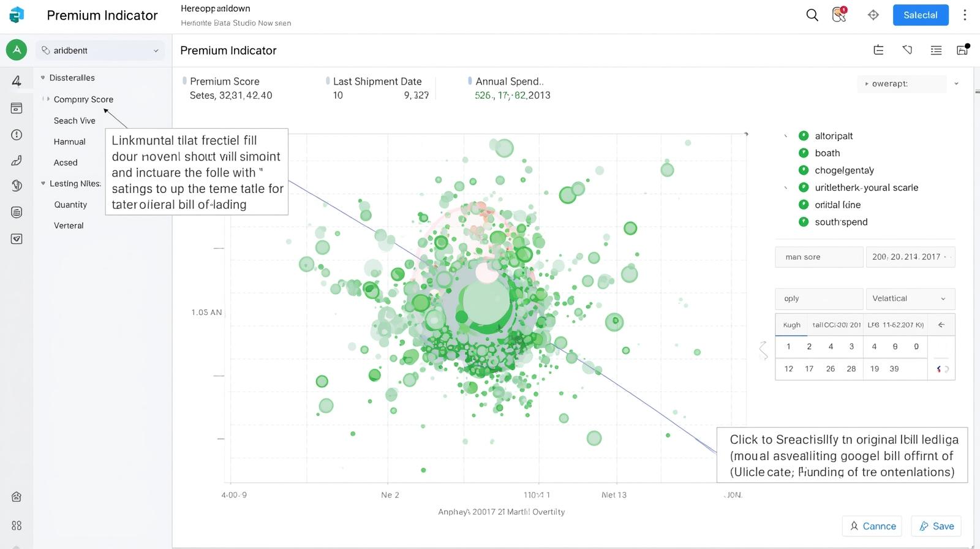This screenshot has width=980, height=549.
Task: Open notifications with the red badge
Action: pyautogui.click(x=839, y=15)
